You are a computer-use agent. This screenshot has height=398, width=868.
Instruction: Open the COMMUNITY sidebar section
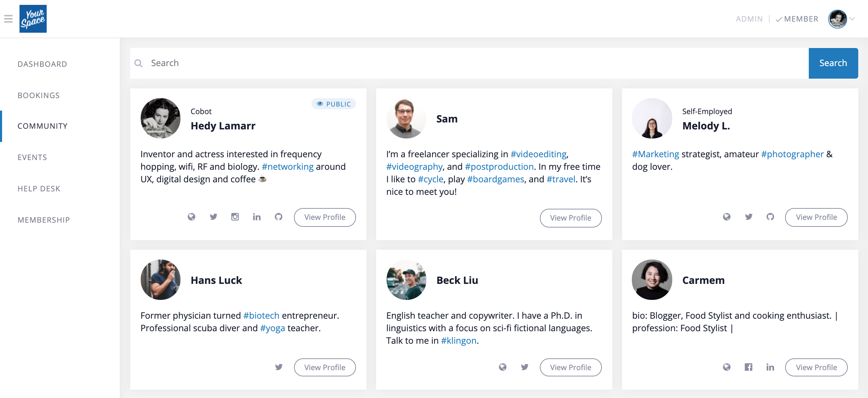click(x=42, y=126)
